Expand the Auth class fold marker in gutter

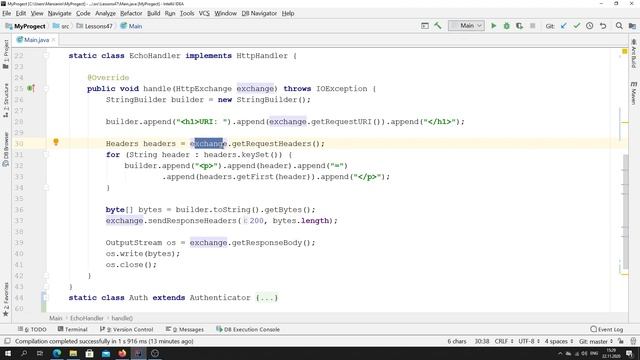click(x=46, y=298)
